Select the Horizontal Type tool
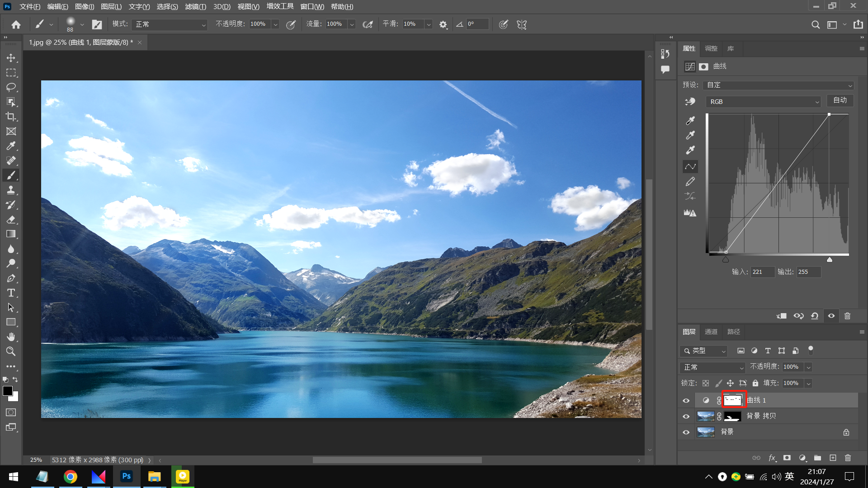Screen dimensions: 868x488 11,293
